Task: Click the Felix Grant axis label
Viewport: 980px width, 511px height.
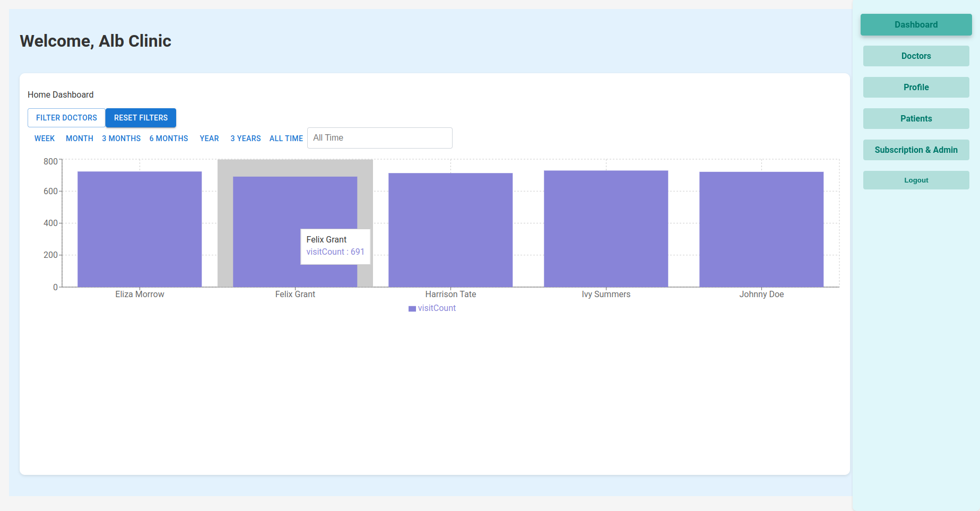Action: [295, 295]
